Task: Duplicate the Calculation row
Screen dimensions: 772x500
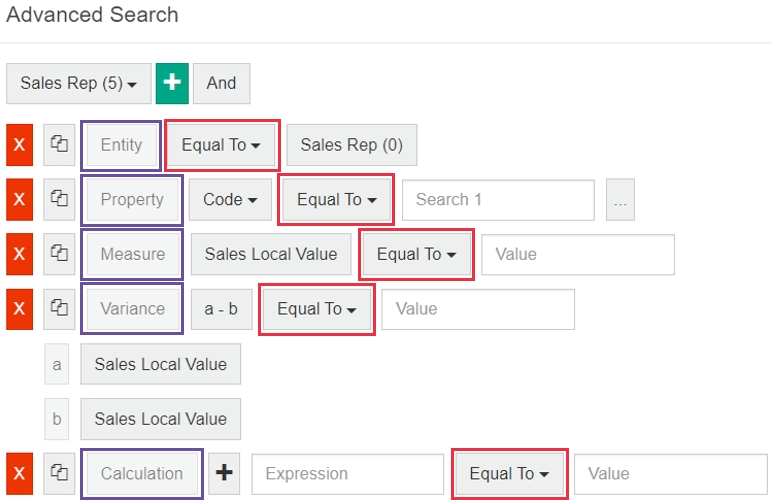Action: [x=59, y=473]
